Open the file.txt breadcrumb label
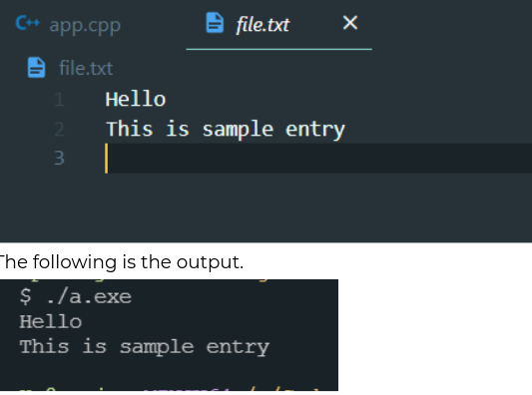 pyautogui.click(x=86, y=69)
